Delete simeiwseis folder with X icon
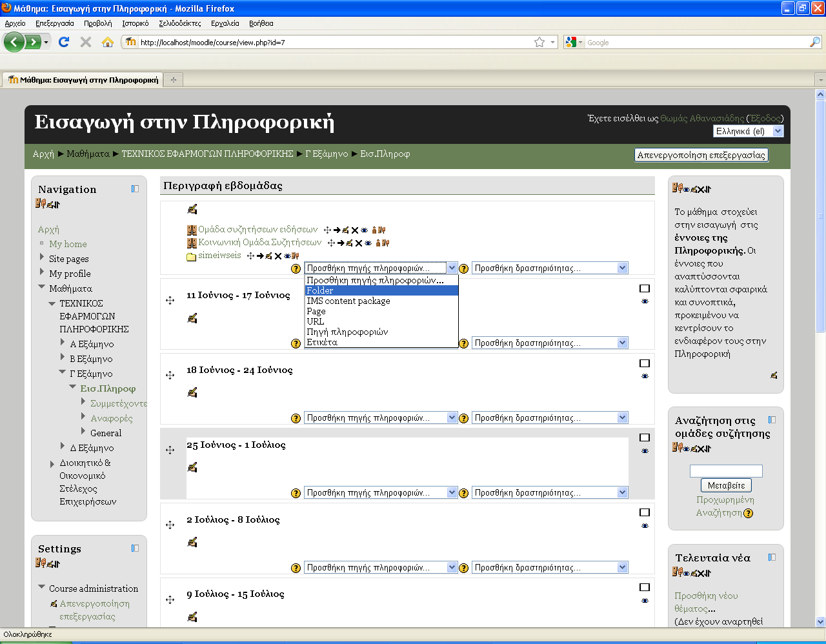Screen dimensions: 826x644 pyautogui.click(x=278, y=256)
